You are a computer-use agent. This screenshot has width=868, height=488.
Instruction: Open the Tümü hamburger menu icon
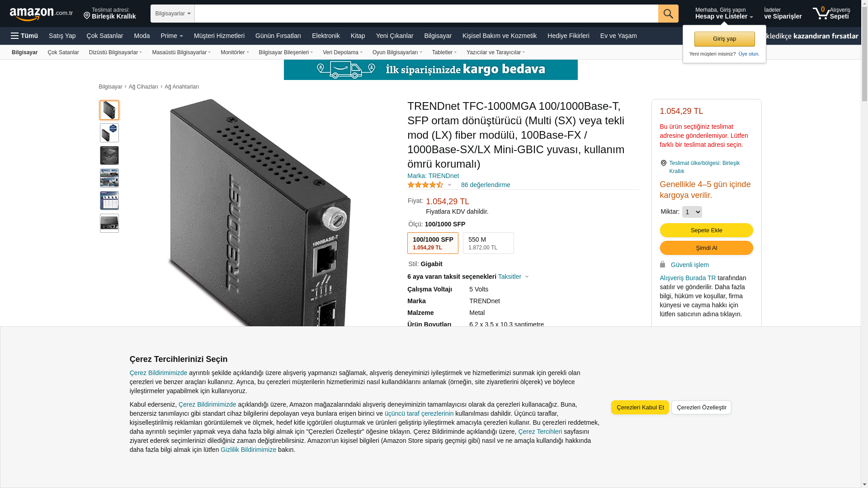click(x=15, y=36)
